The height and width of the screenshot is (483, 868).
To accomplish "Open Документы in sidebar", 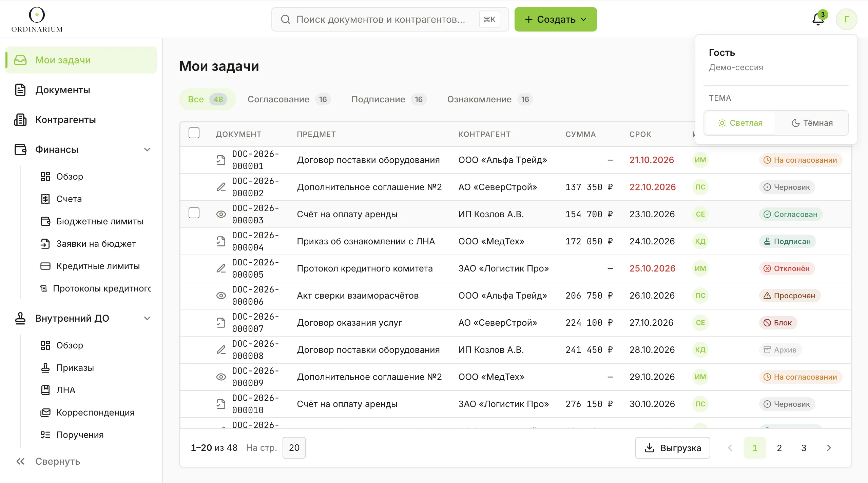I will tap(81, 90).
